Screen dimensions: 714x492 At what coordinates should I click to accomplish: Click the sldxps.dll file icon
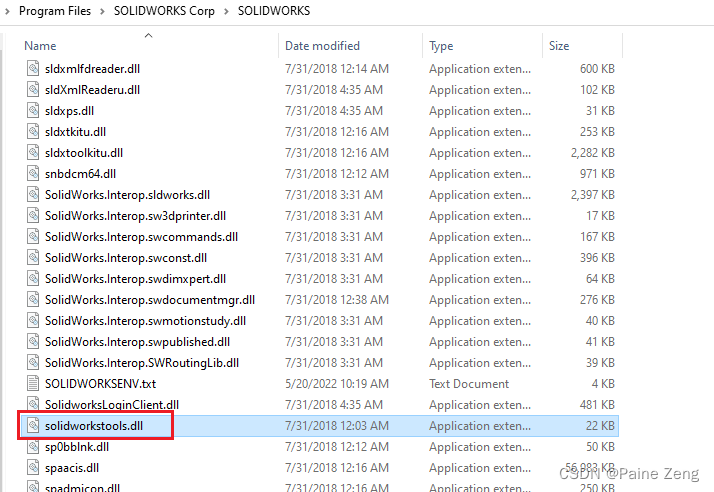click(x=33, y=110)
